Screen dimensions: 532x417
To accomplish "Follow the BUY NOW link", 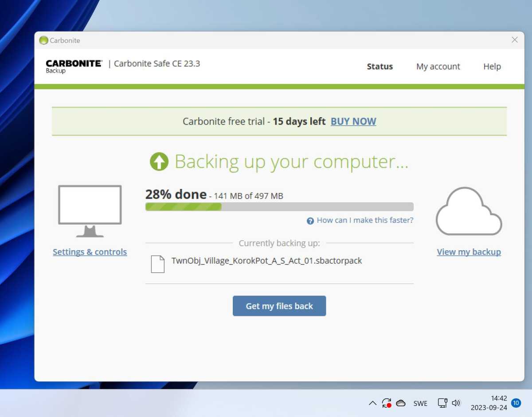I will [x=353, y=122].
